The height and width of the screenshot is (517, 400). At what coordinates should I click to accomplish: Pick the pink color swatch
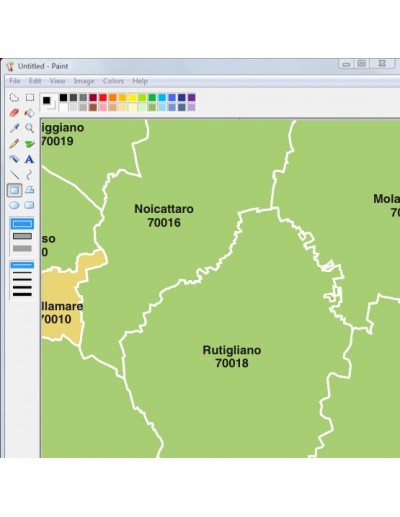tap(103, 107)
